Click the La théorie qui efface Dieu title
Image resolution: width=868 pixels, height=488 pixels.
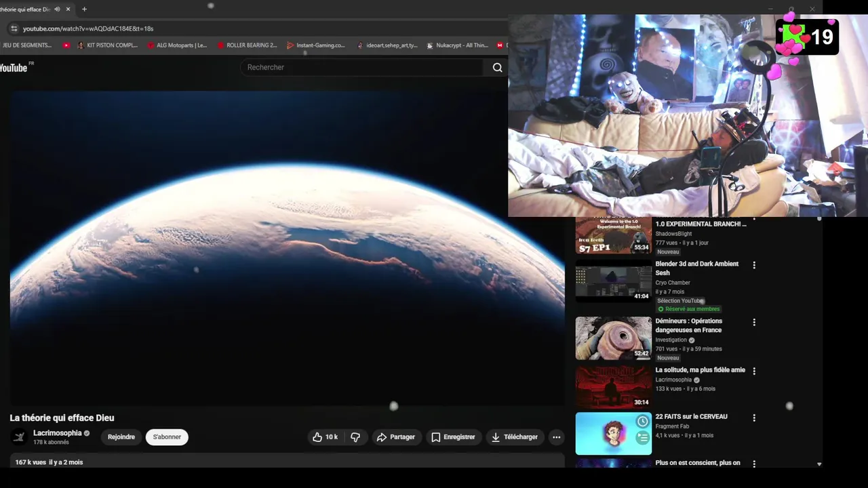(62, 418)
